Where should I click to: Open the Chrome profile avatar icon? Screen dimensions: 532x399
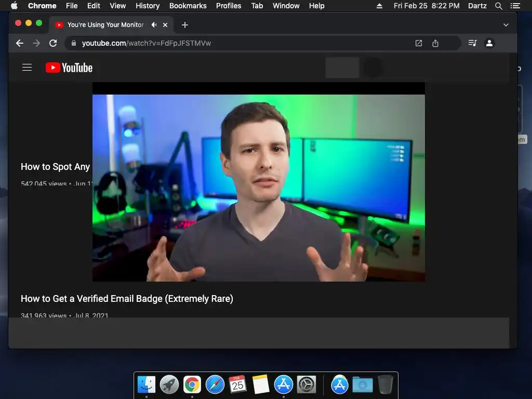pyautogui.click(x=489, y=43)
